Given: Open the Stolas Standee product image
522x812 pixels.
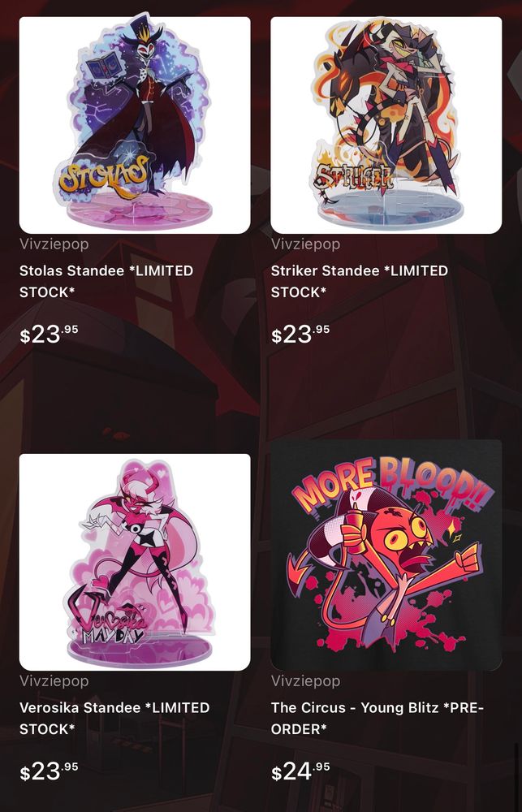Looking at the screenshot, I should pyautogui.click(x=135, y=125).
